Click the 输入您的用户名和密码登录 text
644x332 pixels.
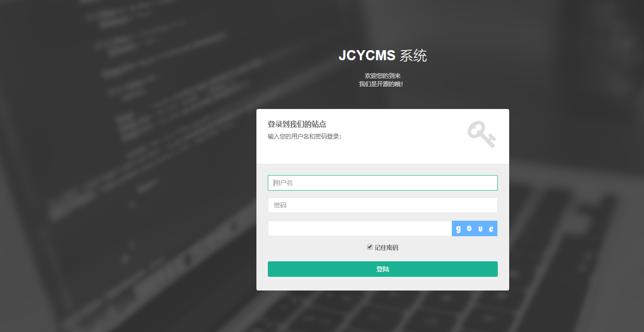[x=305, y=136]
